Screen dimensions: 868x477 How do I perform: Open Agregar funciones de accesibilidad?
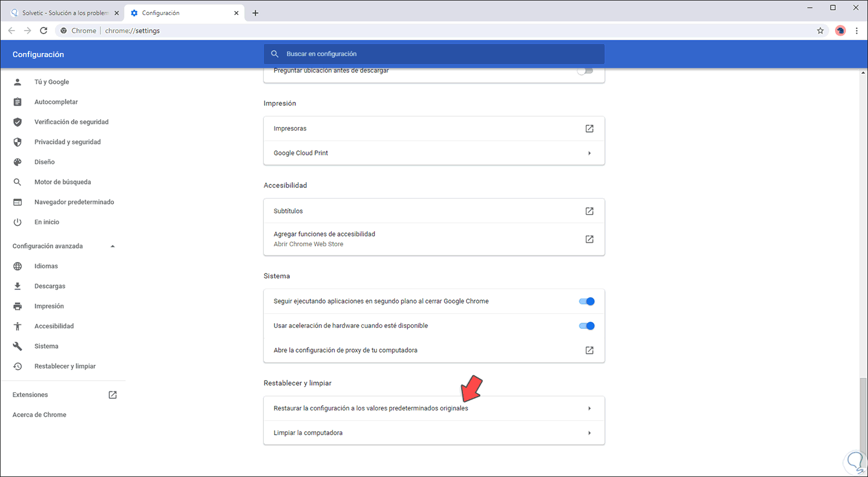434,239
